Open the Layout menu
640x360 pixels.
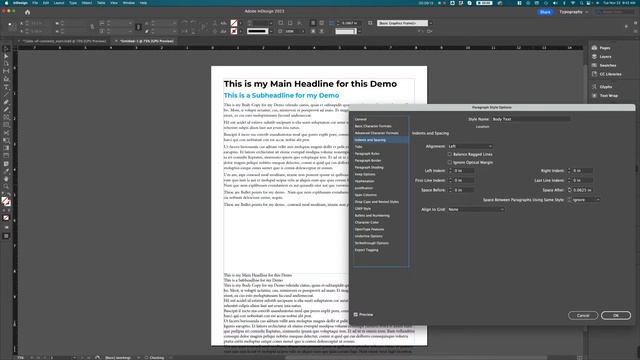59,3
